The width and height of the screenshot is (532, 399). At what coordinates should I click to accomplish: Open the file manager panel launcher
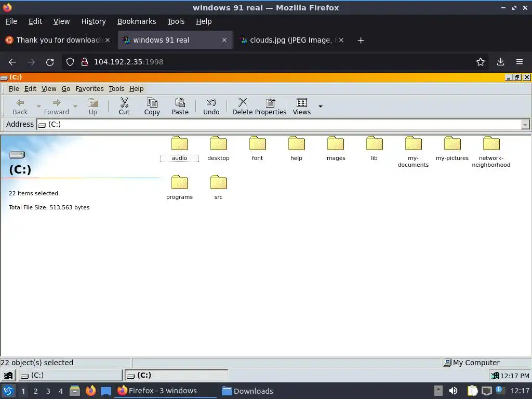pyautogui.click(x=75, y=391)
